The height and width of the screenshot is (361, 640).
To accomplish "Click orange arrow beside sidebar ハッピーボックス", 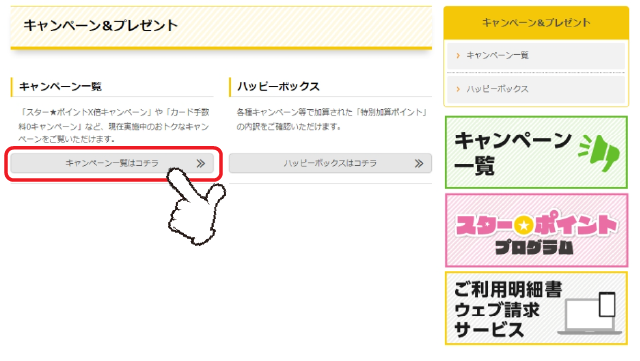I will coord(458,89).
